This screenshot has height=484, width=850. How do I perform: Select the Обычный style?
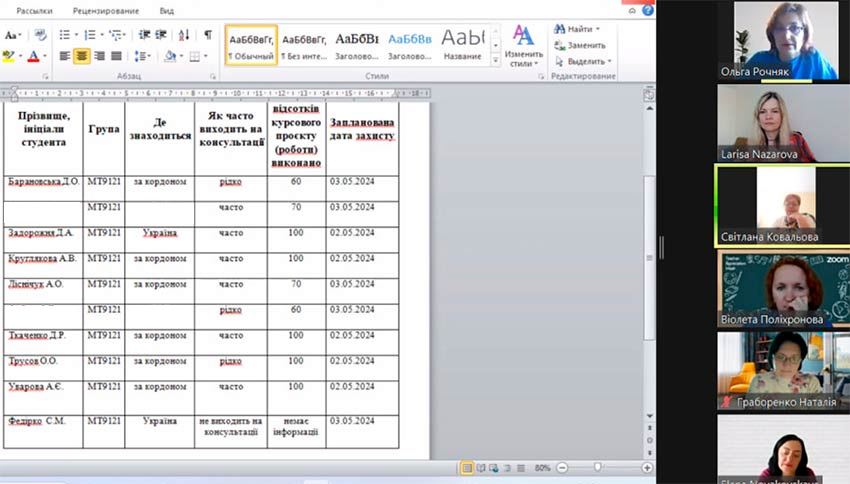coord(251,45)
